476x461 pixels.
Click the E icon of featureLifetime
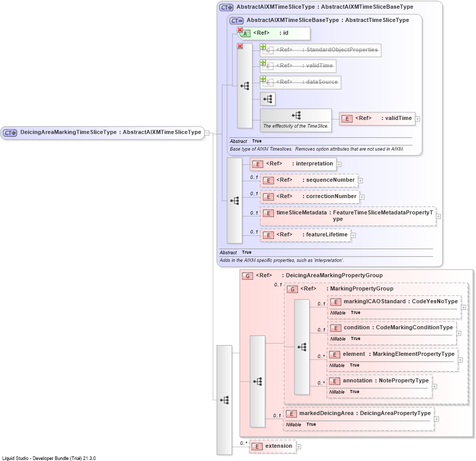268,235
